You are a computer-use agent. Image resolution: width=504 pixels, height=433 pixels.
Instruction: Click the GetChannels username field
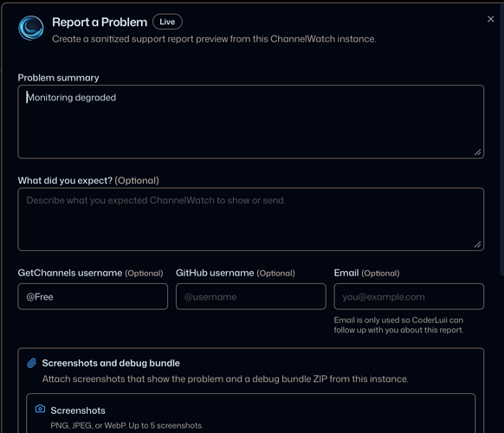93,297
